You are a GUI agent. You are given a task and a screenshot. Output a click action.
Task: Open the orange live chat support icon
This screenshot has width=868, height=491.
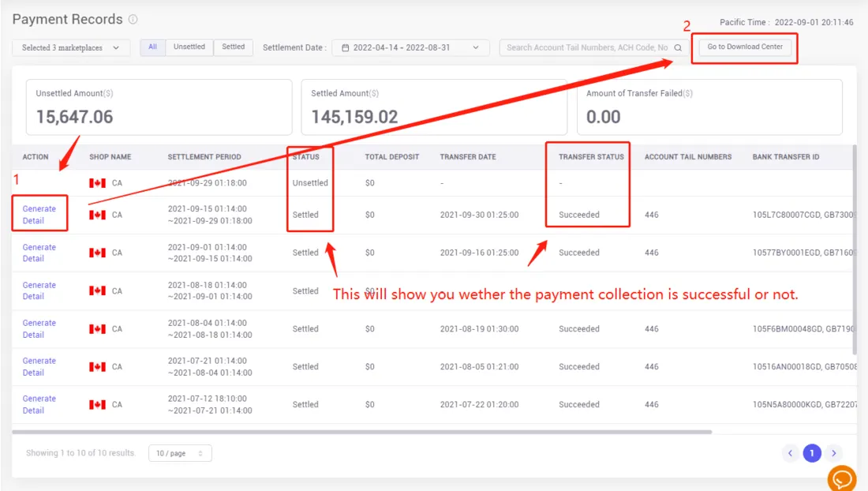pos(841,478)
